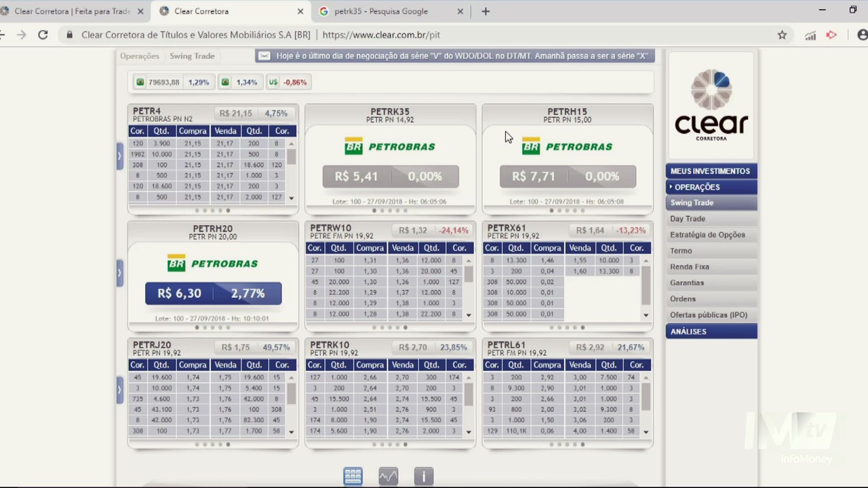The image size is (868, 488).
Task: Select first pagination dot on PETRH15 card
Action: click(551, 211)
